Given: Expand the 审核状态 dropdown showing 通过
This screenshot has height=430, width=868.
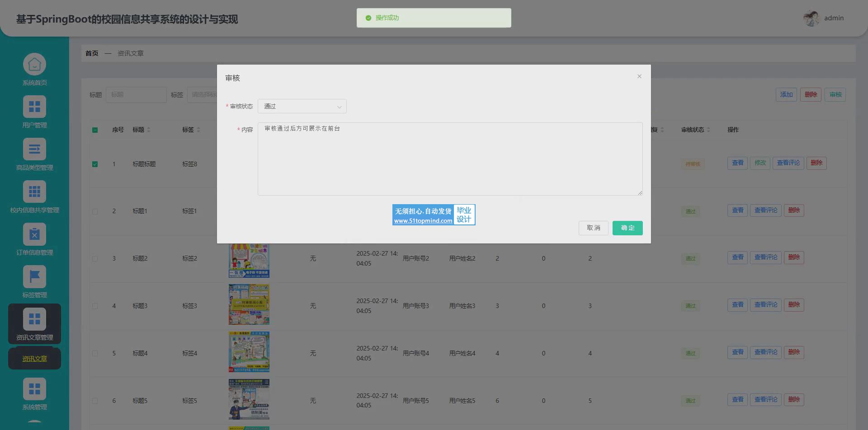Looking at the screenshot, I should pos(302,107).
